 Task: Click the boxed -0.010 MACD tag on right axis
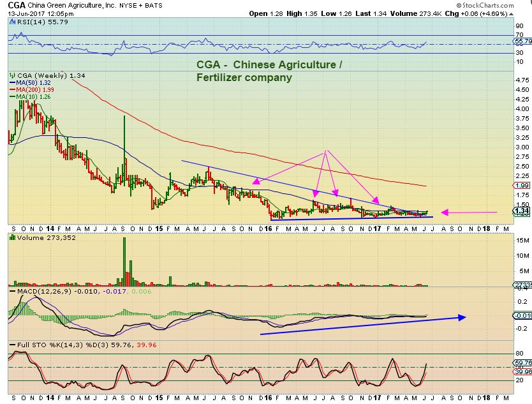click(522, 316)
